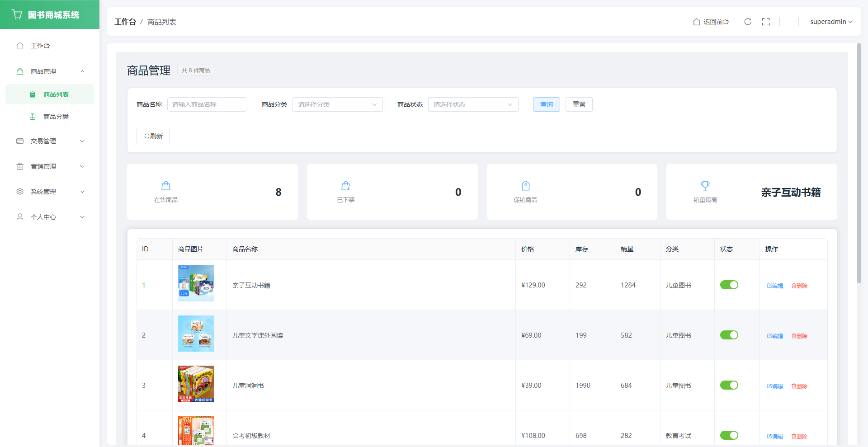The image size is (868, 447).
Task: Click the shopping cart logo icon
Action: [x=17, y=14]
